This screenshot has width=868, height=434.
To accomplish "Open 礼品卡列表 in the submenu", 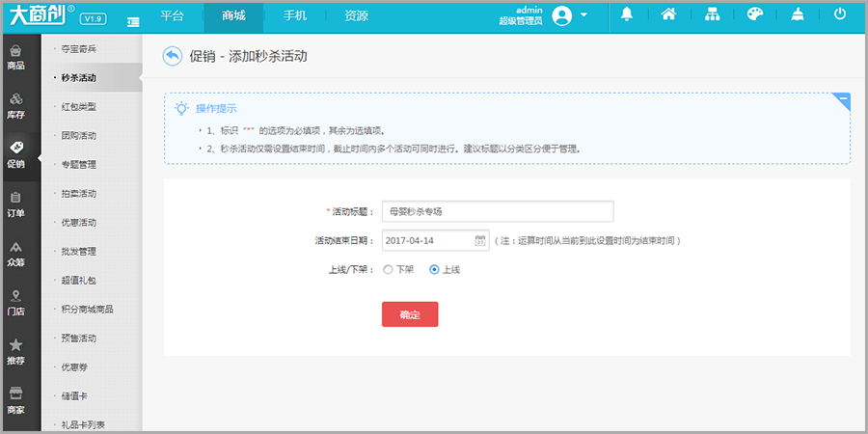I will [83, 424].
